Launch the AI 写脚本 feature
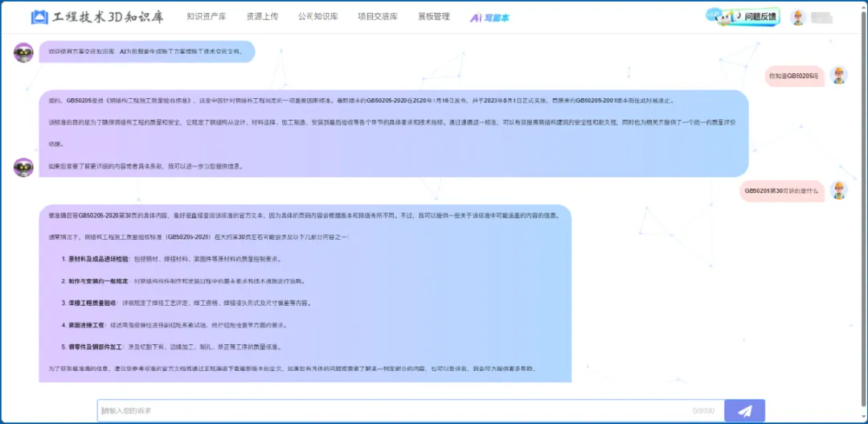 coord(489,17)
